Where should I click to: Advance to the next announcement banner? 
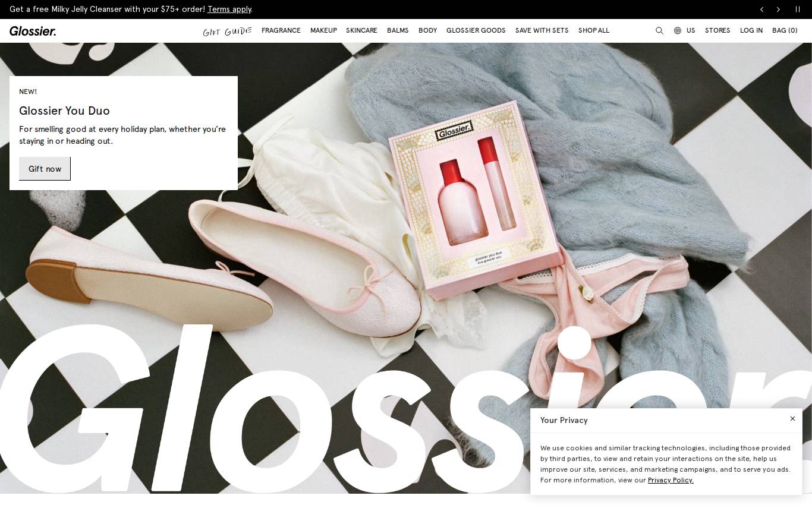(x=778, y=10)
